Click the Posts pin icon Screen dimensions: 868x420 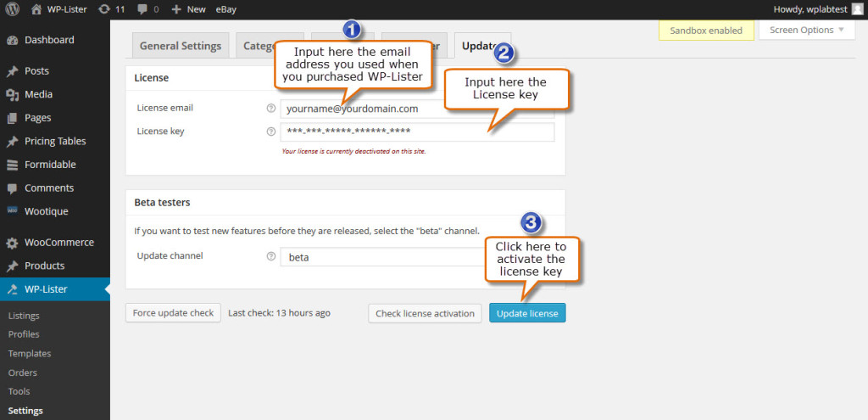[12, 71]
